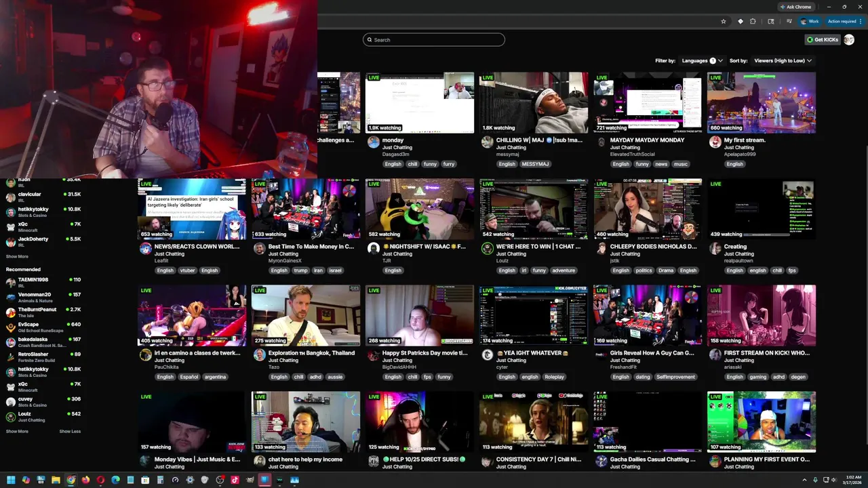This screenshot has height=488, width=868.
Task: Open the Kick user avatar menu
Action: coord(849,39)
